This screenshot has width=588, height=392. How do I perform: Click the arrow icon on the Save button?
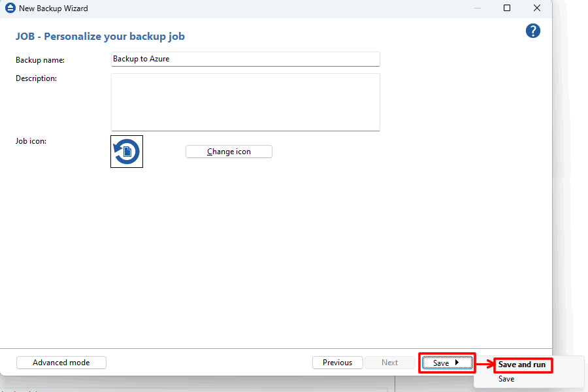tap(457, 363)
